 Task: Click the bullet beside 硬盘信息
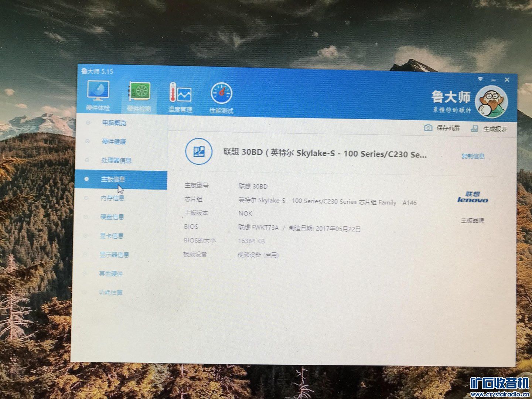pos(86,217)
